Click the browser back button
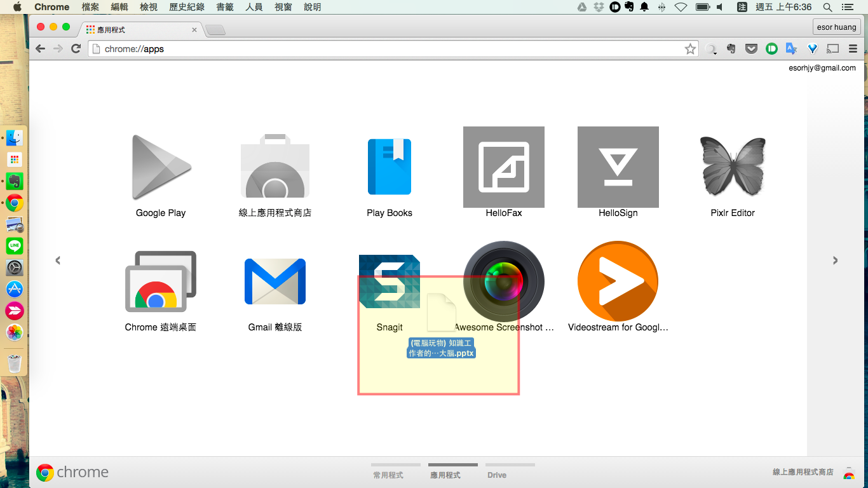 coord(41,49)
